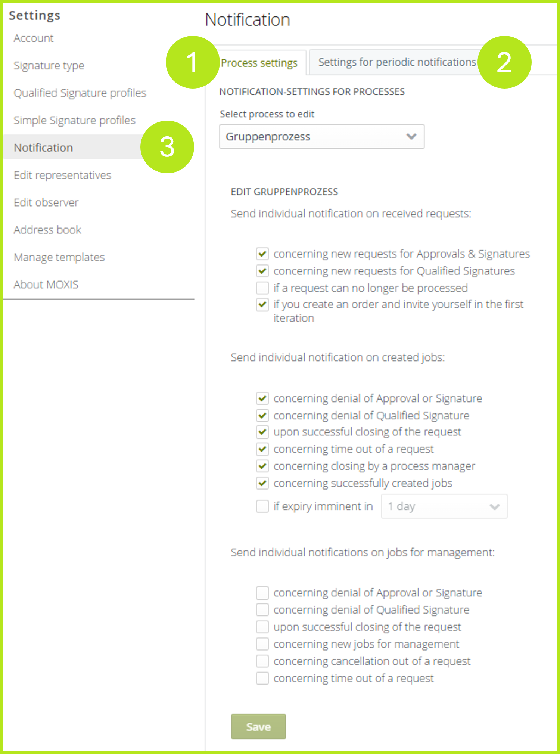Open the 1 day expiry dropdown
This screenshot has width=560, height=754.
[x=444, y=506]
